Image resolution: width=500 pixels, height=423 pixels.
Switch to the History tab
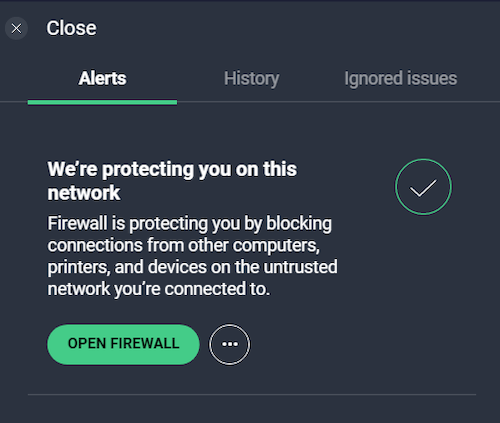251,79
